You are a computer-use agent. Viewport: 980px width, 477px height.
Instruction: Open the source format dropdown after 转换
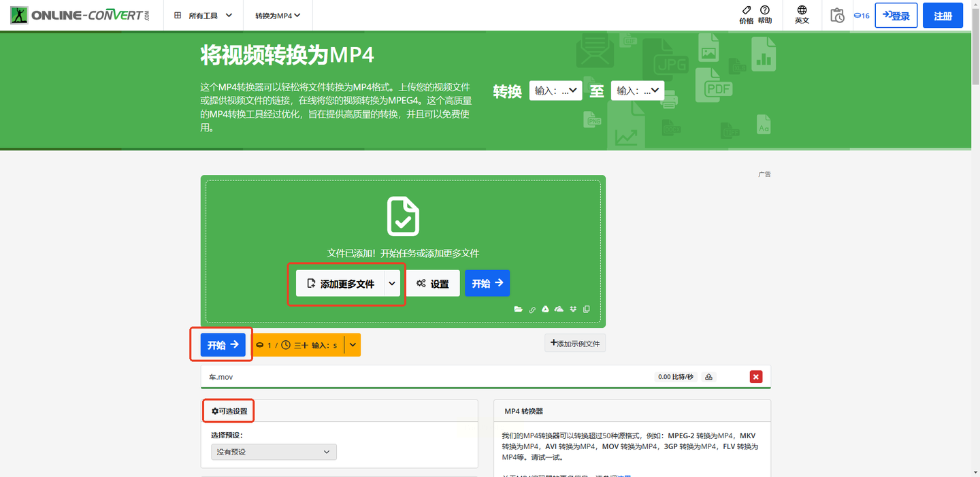tap(555, 91)
